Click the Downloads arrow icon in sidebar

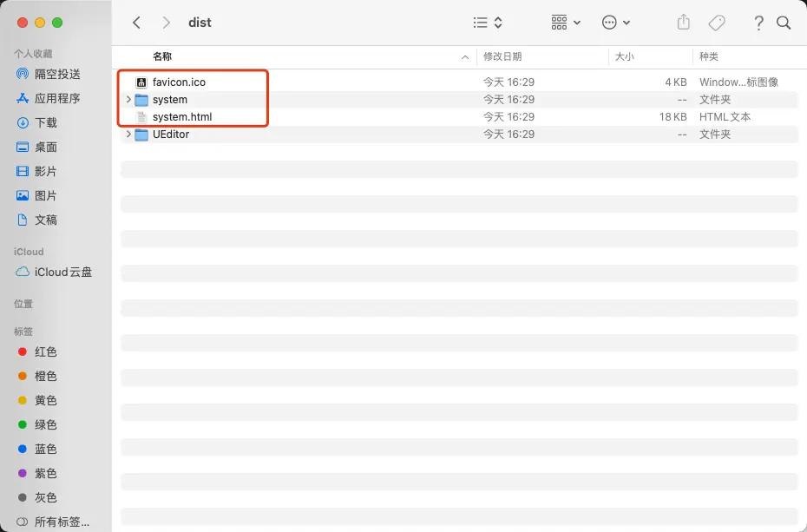[23, 123]
